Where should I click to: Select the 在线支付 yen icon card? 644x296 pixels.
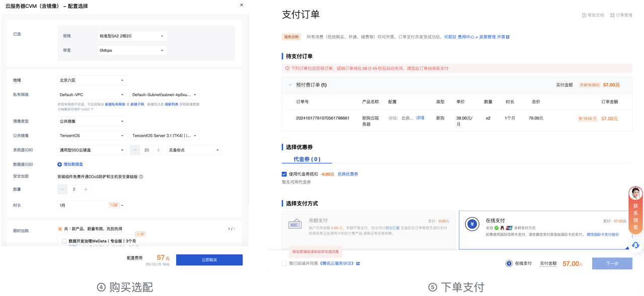[472, 225]
